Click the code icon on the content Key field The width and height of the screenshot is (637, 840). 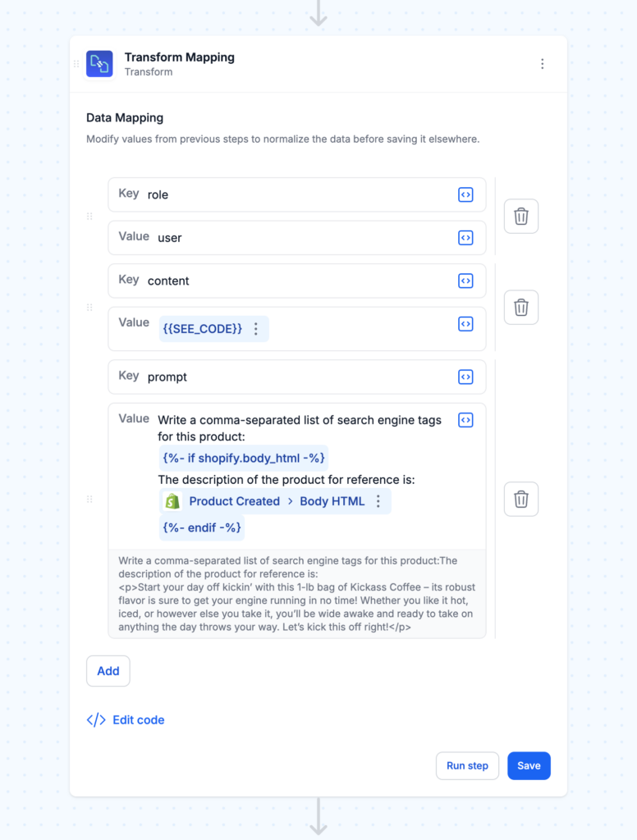(x=465, y=280)
